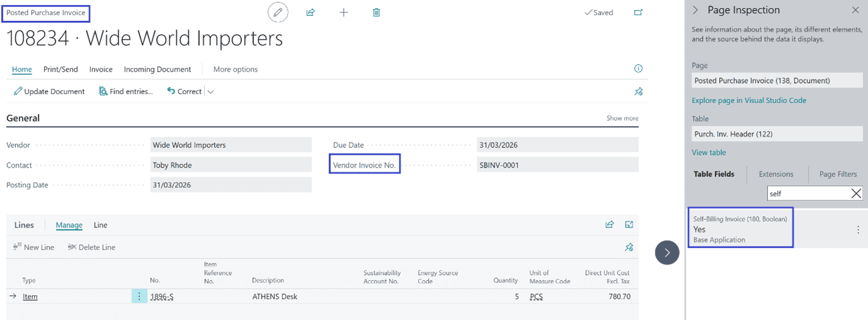This screenshot has height=320, width=868.
Task: Click Show more in General section
Action: 622,118
